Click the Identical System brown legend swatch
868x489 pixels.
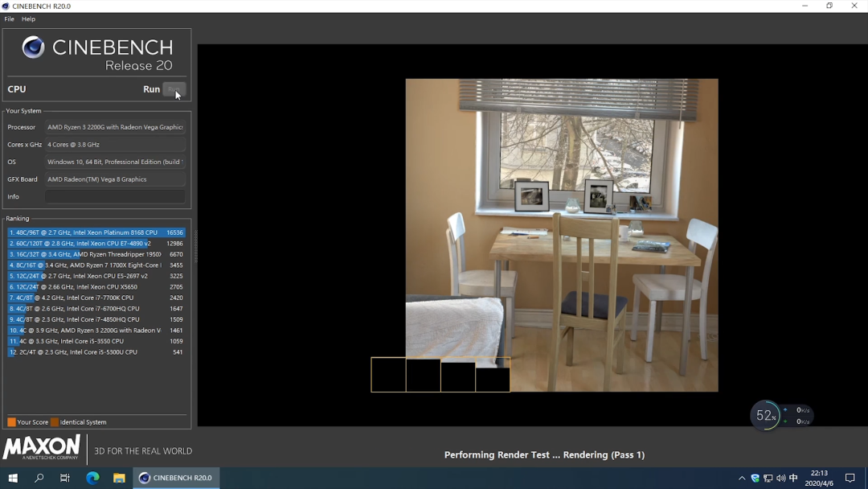point(55,422)
